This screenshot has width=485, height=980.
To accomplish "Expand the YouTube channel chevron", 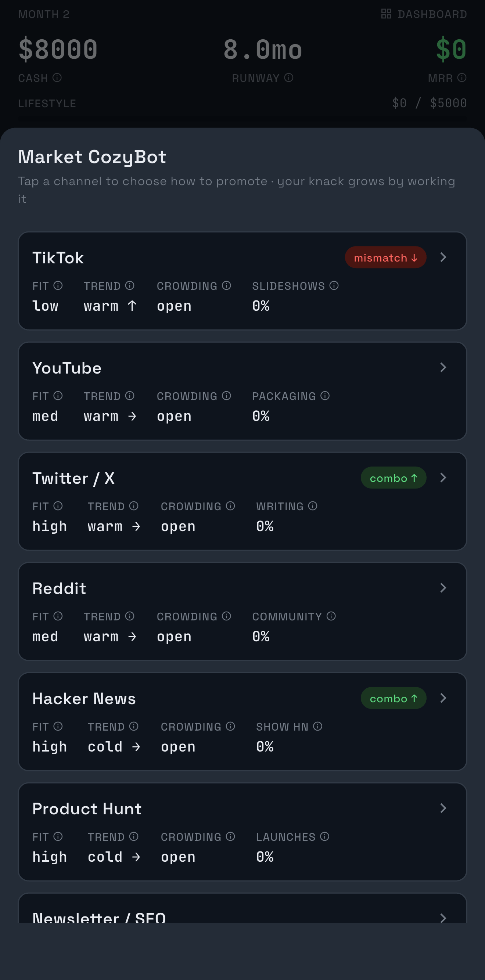I will click(x=443, y=367).
